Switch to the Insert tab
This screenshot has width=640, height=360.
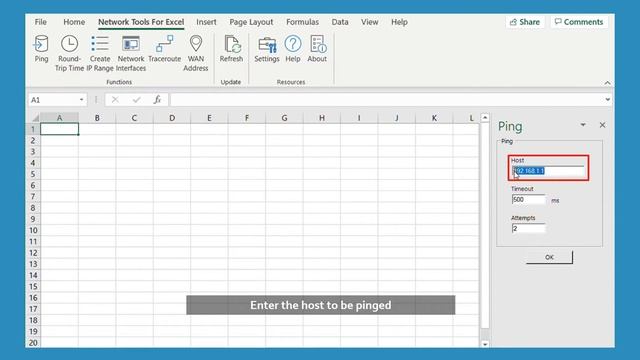pos(206,22)
